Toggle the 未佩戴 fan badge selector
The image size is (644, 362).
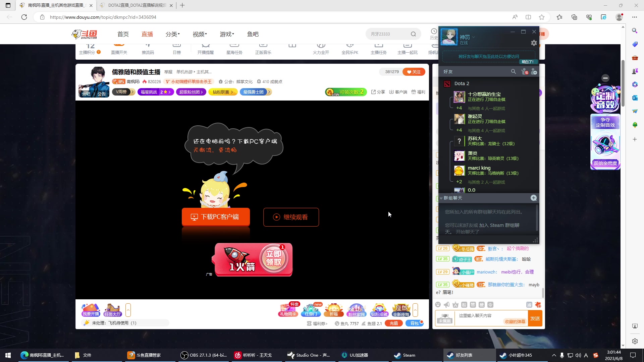coord(445,318)
